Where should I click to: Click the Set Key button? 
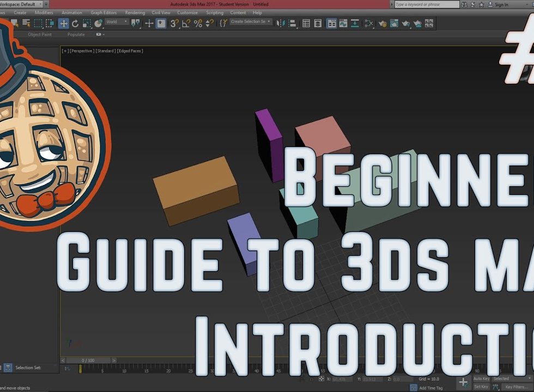pyautogui.click(x=481, y=387)
